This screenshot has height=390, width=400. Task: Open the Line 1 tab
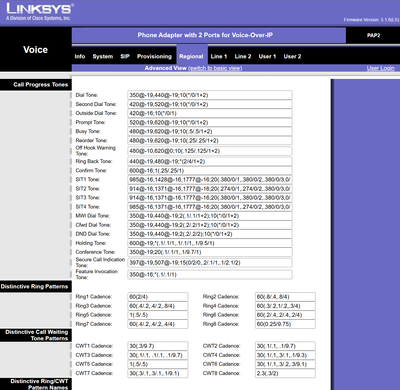click(219, 56)
